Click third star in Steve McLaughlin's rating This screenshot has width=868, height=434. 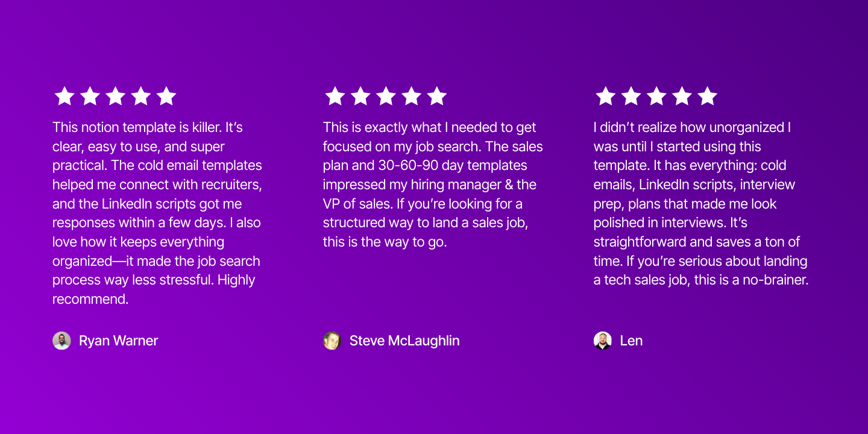coord(386,96)
